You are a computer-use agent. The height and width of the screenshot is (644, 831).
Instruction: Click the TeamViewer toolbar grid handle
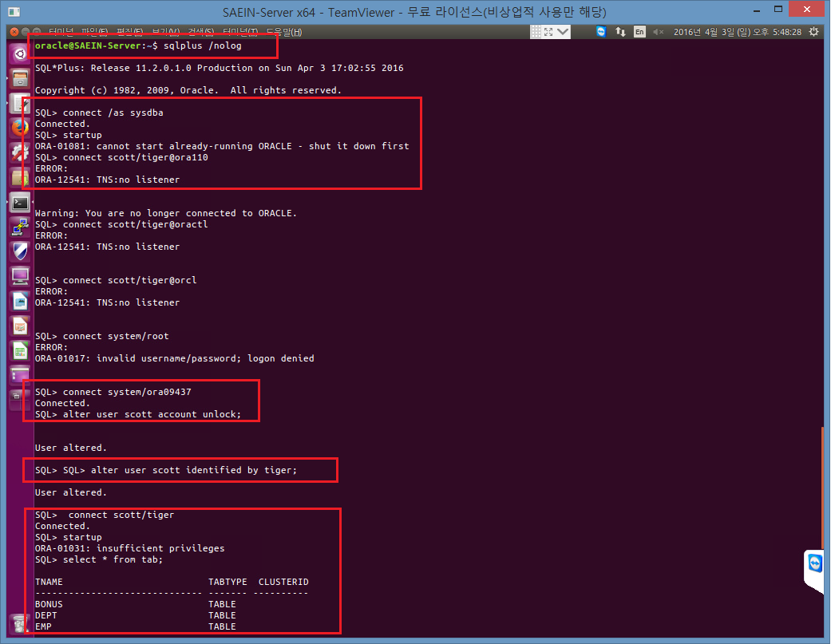pyautogui.click(x=536, y=32)
